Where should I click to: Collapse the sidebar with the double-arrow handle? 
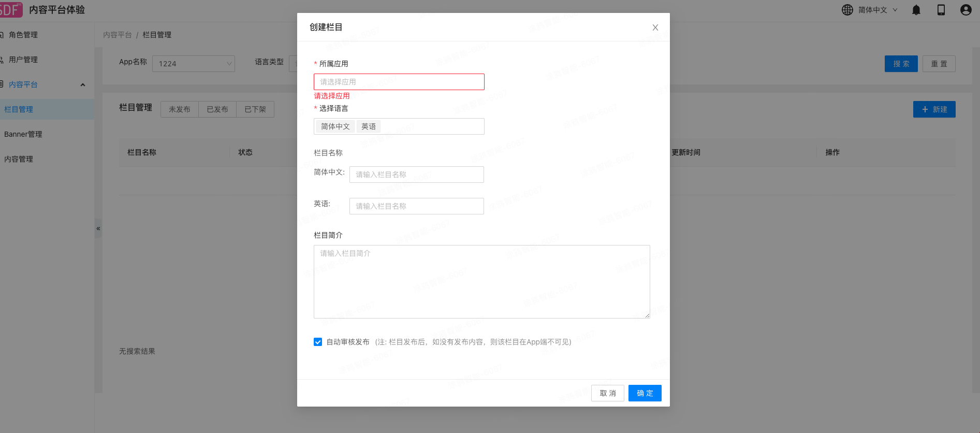(98, 228)
